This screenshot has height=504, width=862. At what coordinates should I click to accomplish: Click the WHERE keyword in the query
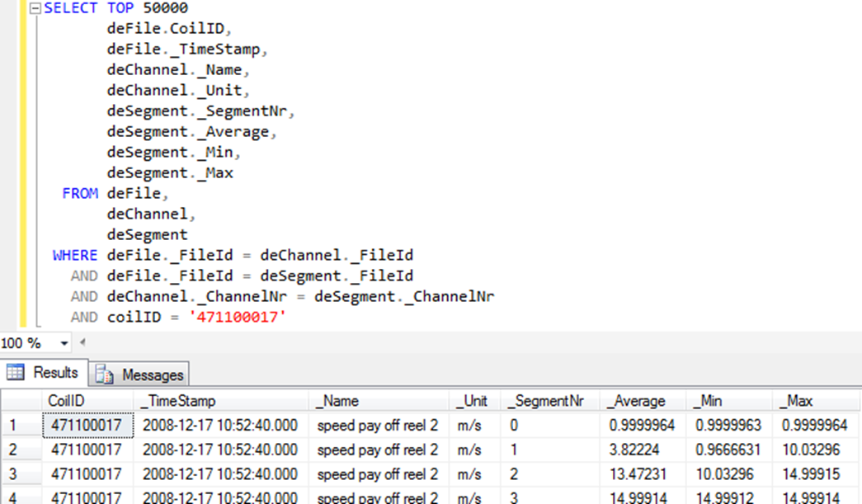(x=75, y=256)
